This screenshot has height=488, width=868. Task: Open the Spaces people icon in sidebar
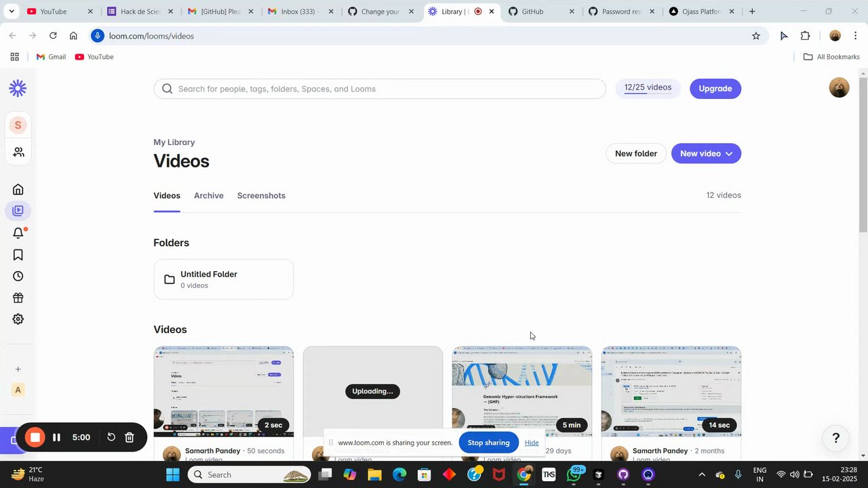point(18,152)
